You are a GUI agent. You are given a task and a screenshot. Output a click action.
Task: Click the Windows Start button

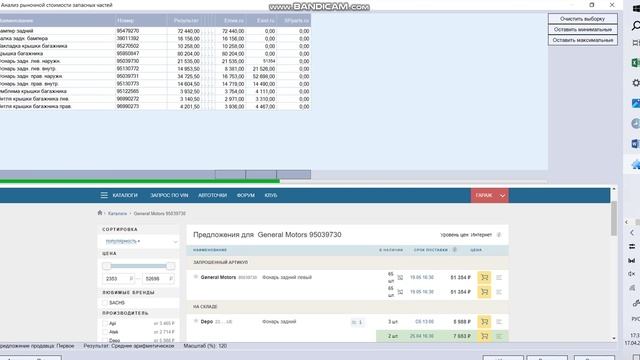click(636, 9)
